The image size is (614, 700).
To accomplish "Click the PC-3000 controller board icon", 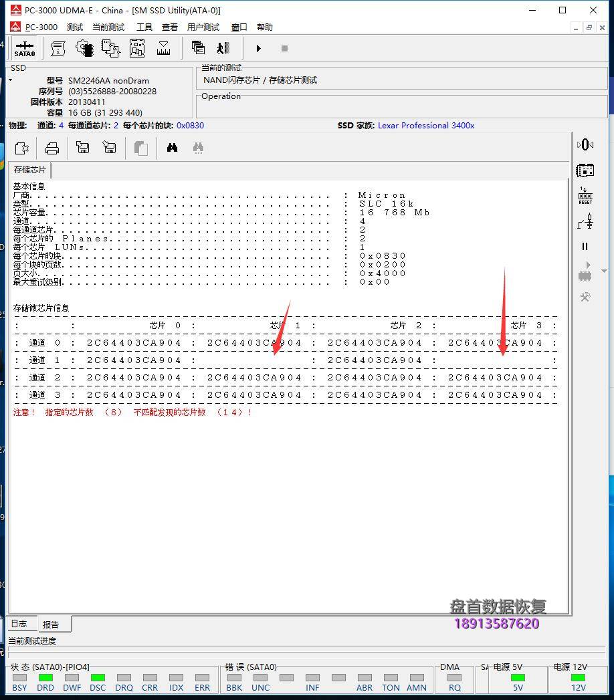I will click(585, 170).
